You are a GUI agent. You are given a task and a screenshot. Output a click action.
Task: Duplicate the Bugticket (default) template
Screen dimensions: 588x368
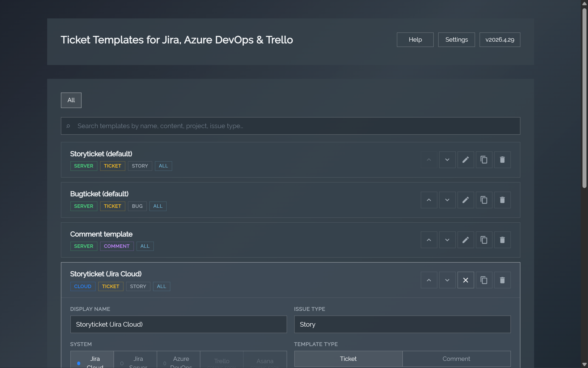coord(484,200)
